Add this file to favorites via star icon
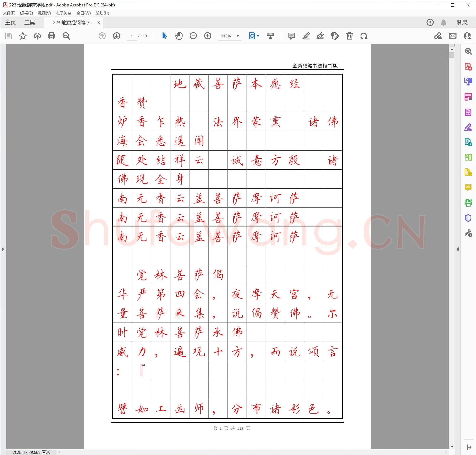The height and width of the screenshot is (455, 476). click(x=23, y=36)
